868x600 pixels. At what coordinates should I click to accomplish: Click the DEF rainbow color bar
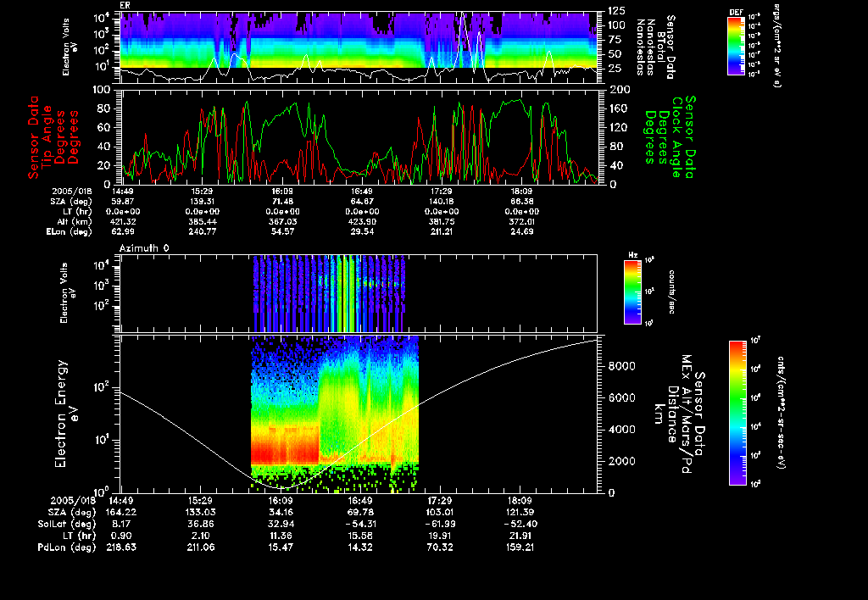(736, 46)
